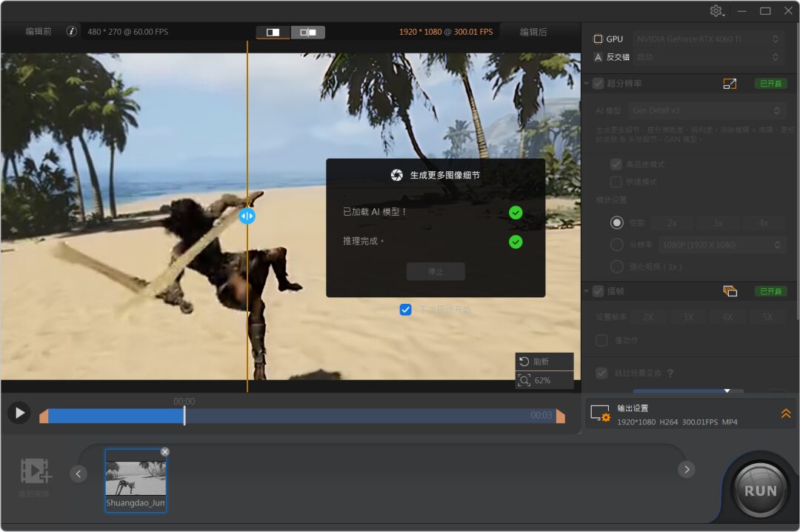The height and width of the screenshot is (532, 800).
Task: Set frame rate to 3X
Action: [x=688, y=317]
